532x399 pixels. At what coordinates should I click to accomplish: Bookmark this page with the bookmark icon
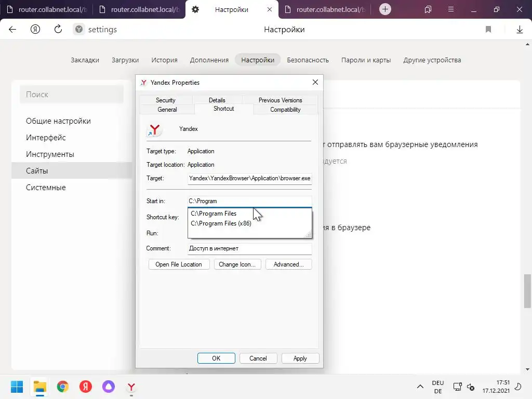[x=488, y=30]
